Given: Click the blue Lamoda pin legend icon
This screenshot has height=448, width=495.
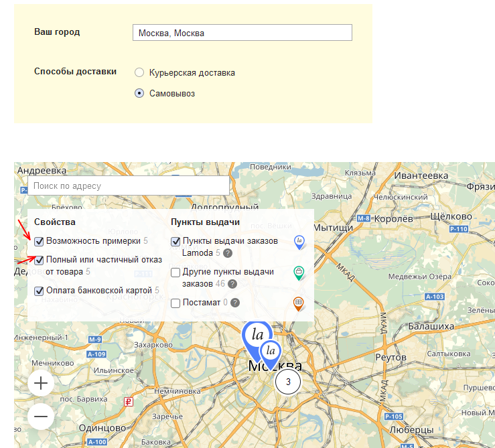Looking at the screenshot, I should 299,242.
